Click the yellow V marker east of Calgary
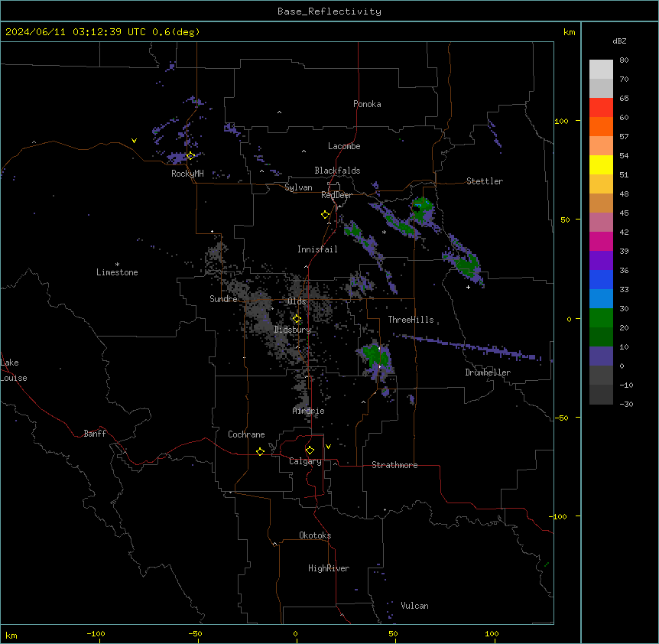This screenshot has width=659, height=644. tap(328, 447)
